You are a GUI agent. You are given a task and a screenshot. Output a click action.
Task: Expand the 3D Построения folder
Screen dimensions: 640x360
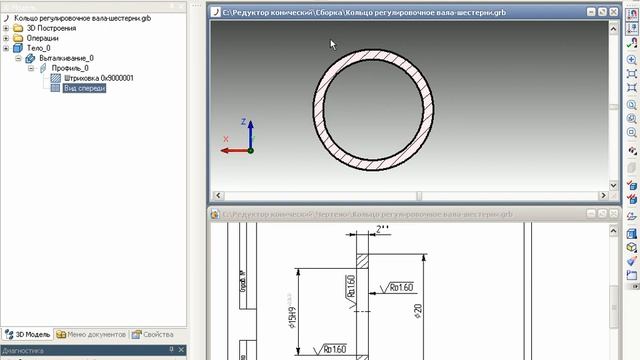point(6,28)
